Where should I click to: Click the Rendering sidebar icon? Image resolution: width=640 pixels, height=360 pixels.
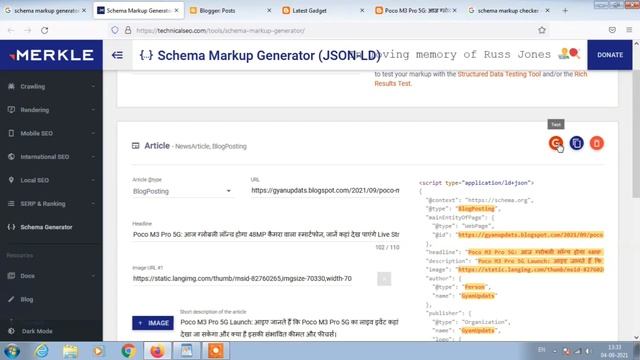[11, 110]
